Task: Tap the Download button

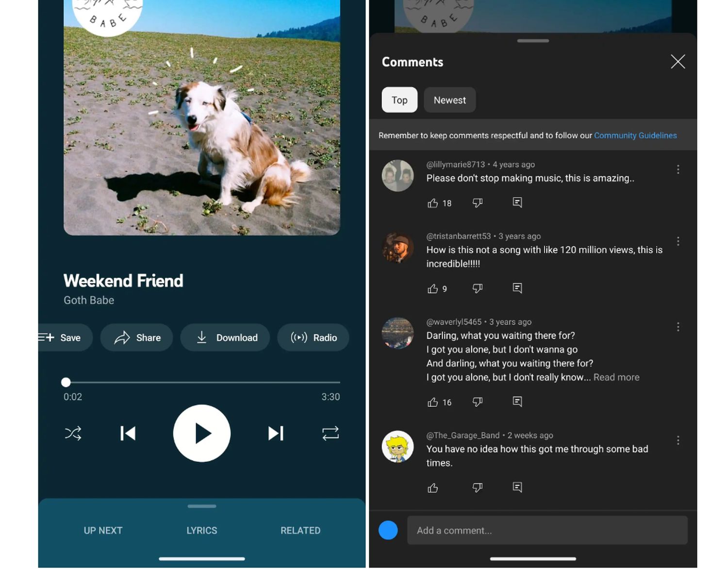Action: click(225, 337)
